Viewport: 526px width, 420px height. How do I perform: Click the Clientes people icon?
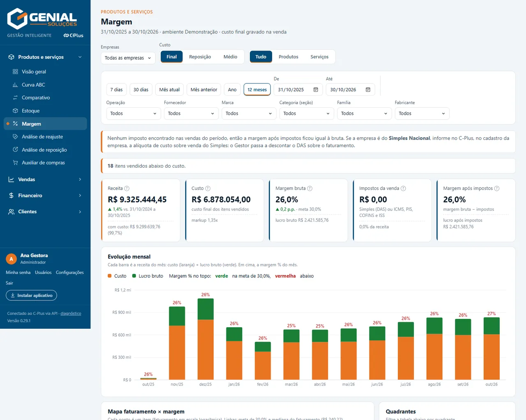[11, 212]
